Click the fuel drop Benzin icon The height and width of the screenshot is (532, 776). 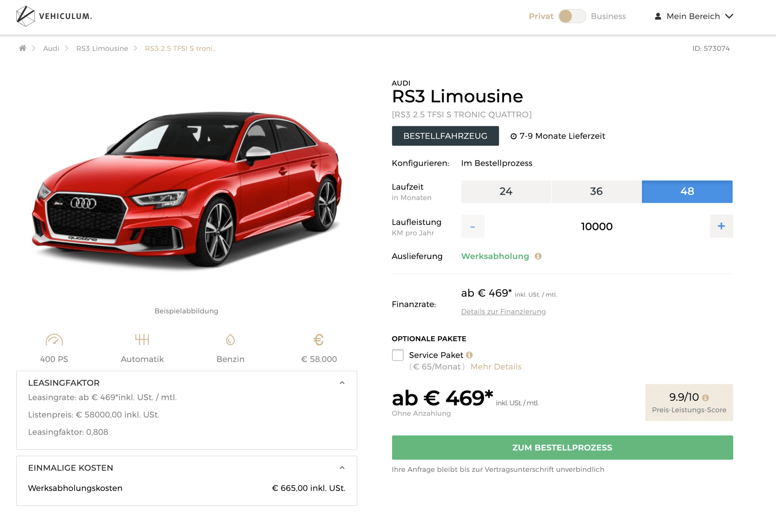click(x=230, y=340)
